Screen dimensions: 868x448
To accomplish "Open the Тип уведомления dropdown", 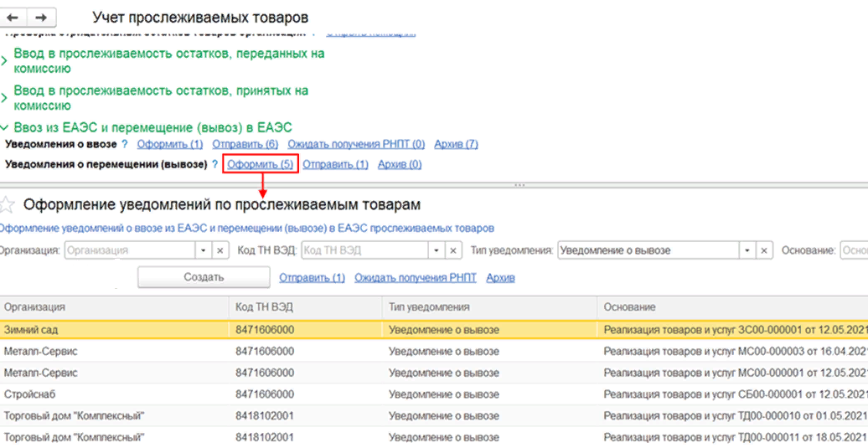I will tap(746, 250).
